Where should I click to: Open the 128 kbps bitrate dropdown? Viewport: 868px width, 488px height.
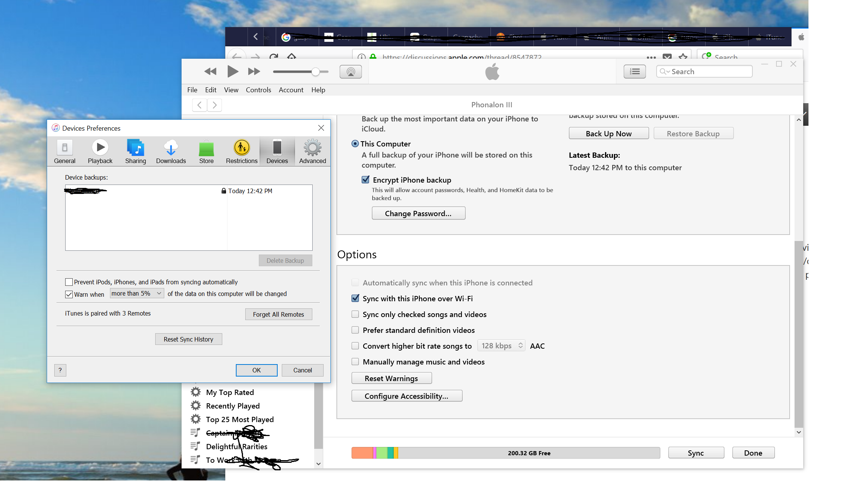(x=501, y=345)
